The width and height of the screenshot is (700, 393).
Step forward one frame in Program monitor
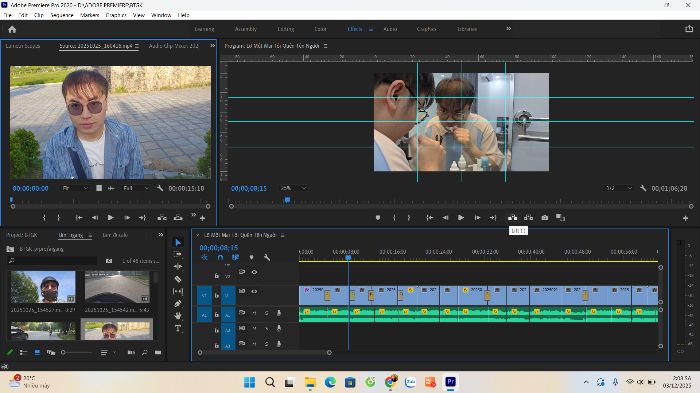pyautogui.click(x=477, y=217)
